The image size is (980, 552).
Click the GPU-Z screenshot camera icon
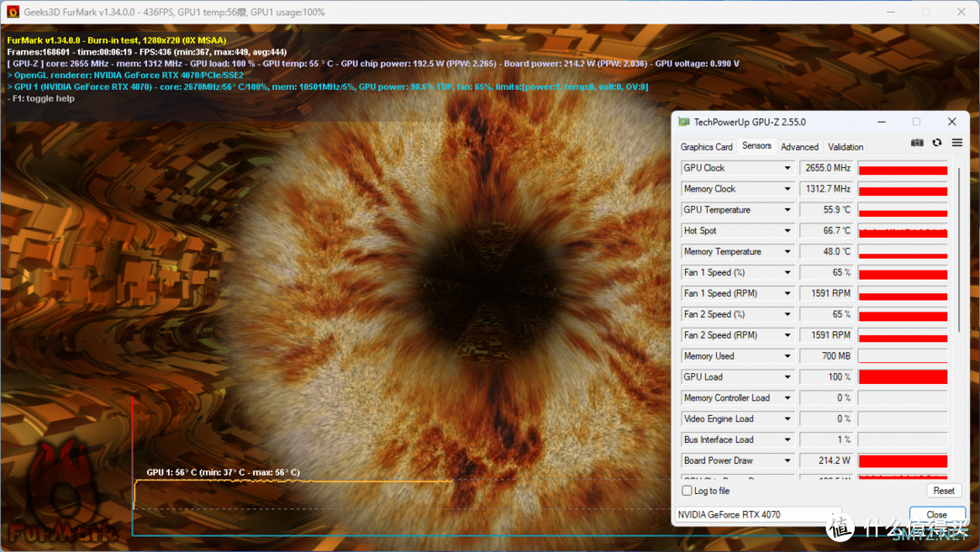pyautogui.click(x=916, y=143)
